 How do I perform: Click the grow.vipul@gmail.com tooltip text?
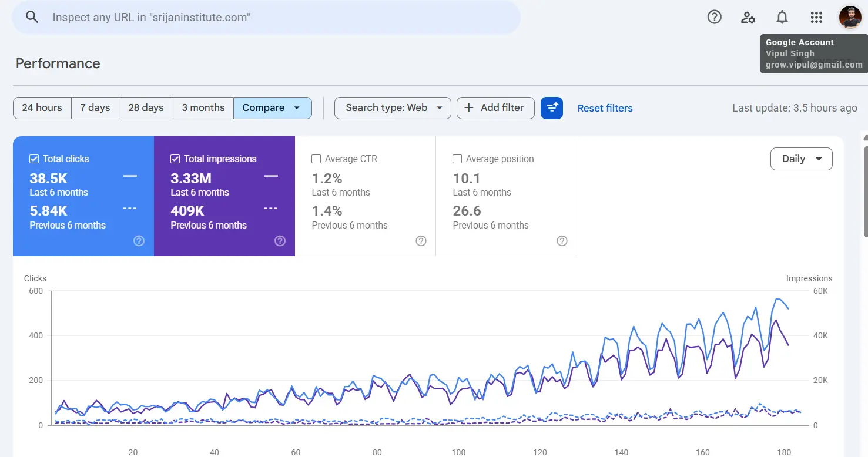pos(814,65)
